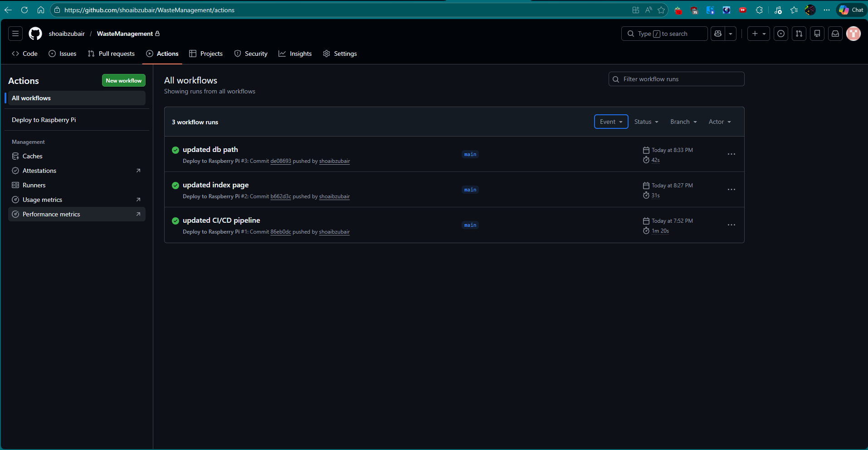Open options for updated CI/CD pipeline run

[x=731, y=225]
